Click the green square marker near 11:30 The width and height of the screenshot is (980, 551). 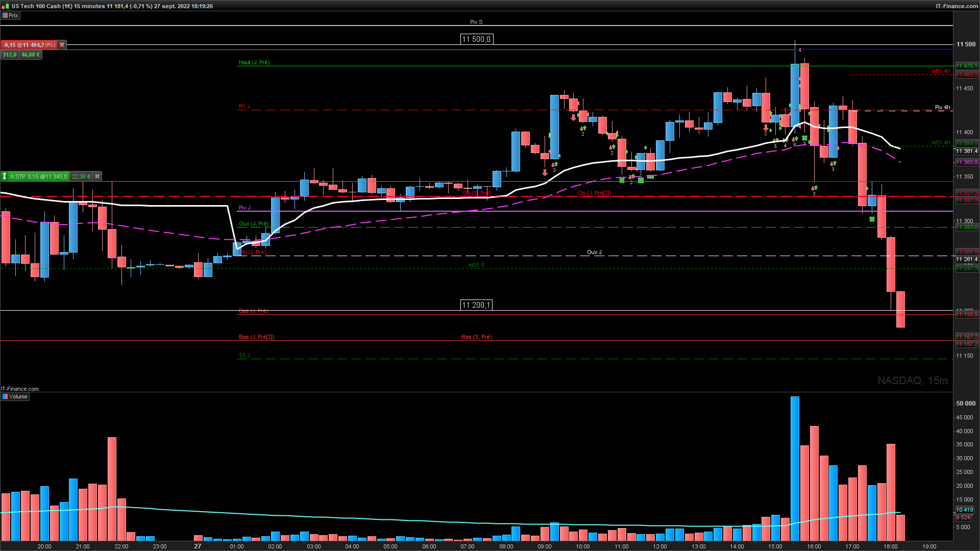641,180
